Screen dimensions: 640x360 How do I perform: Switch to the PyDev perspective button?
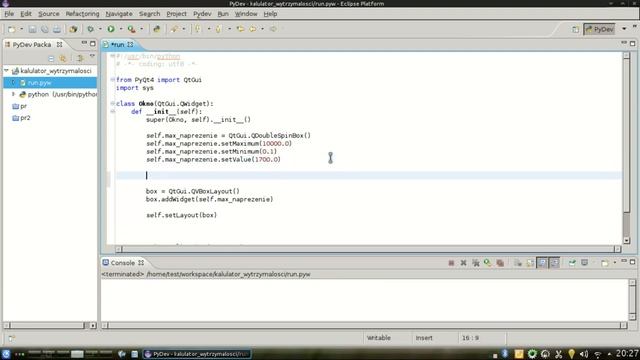click(x=599, y=29)
